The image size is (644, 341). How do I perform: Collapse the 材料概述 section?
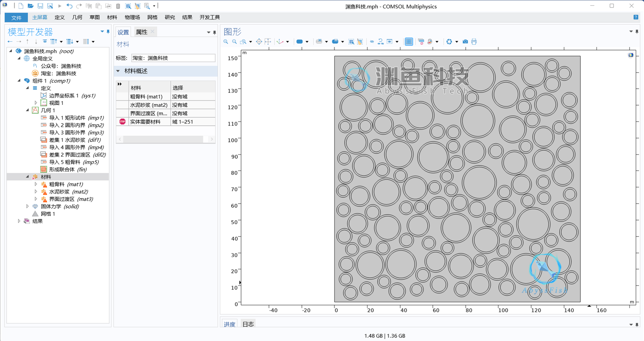[x=118, y=71]
